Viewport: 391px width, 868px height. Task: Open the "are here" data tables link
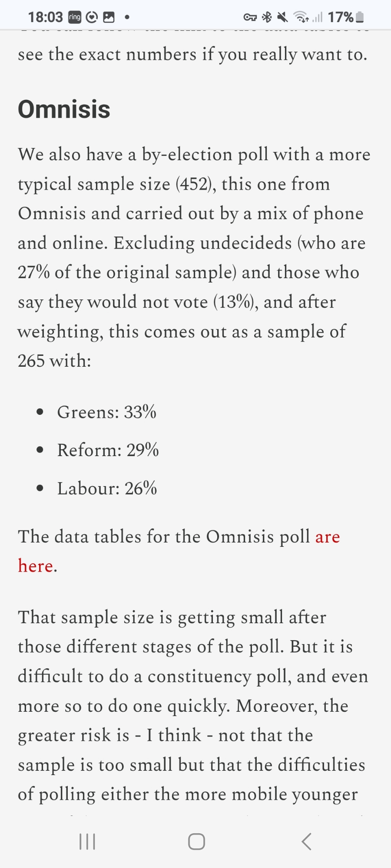tap(328, 537)
